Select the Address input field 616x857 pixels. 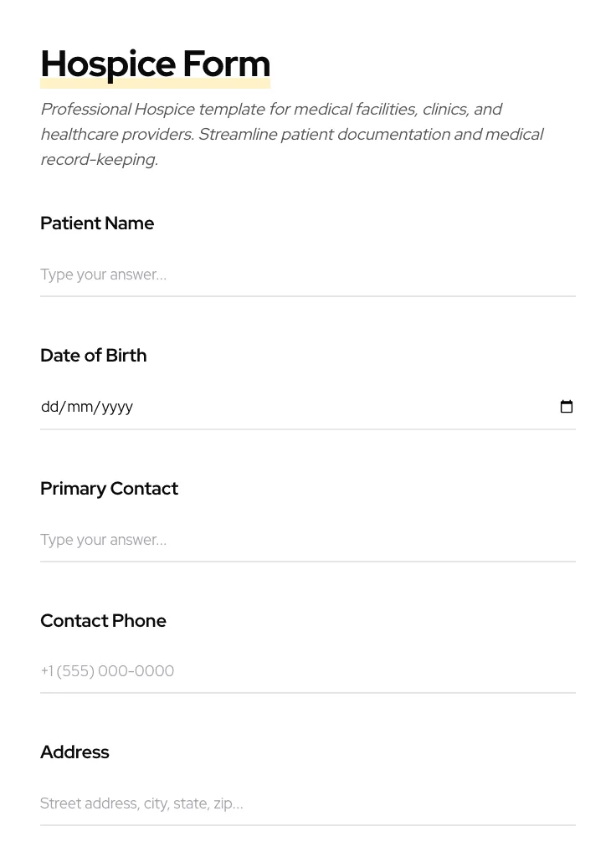307,803
